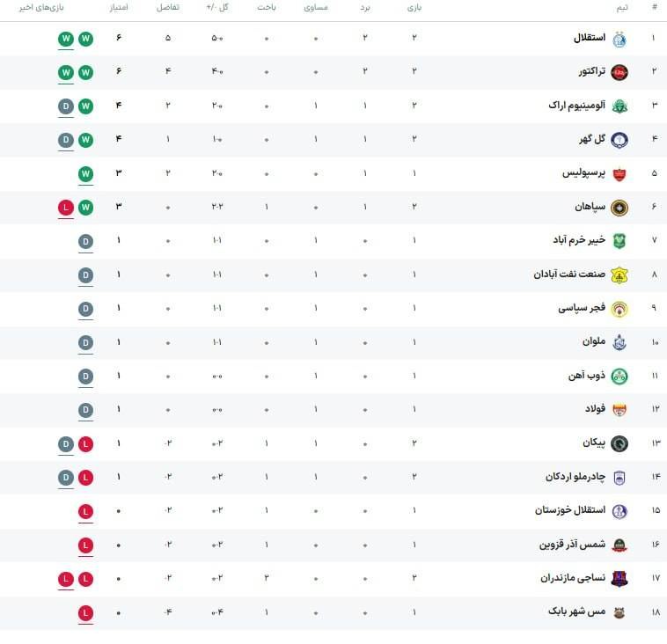Screen dimensions: 667x644
Task: Click the Tractor team crest icon
Action: (619, 73)
